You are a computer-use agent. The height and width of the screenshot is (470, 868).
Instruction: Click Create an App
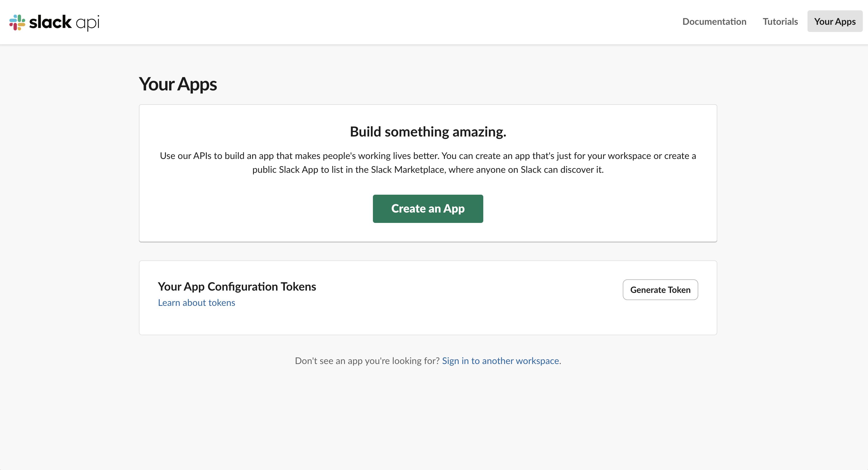(x=428, y=209)
